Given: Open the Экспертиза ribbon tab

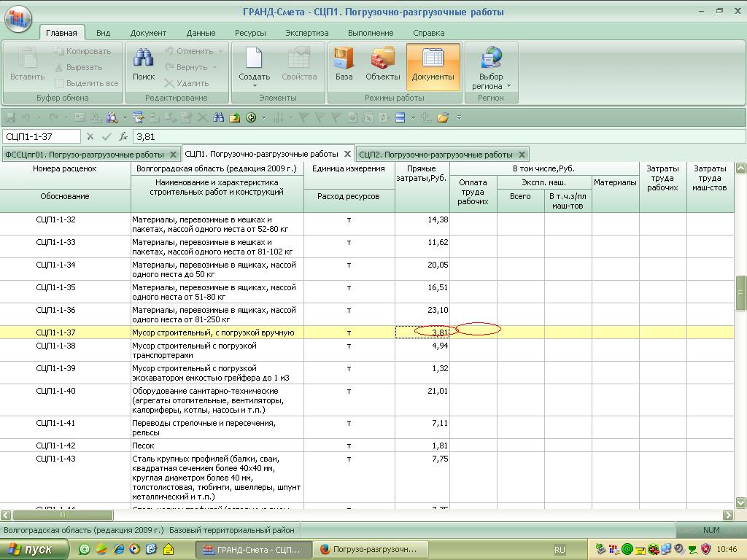Looking at the screenshot, I should (306, 33).
